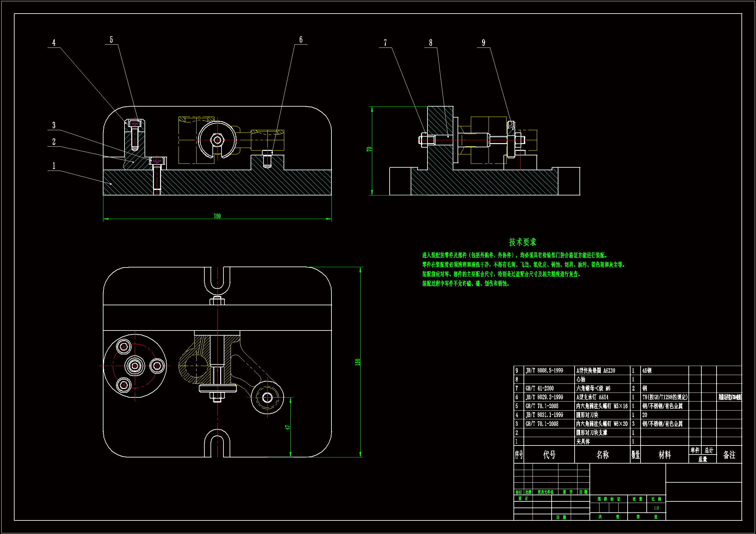Click balloon number 9 in side view
Viewport: 756px width, 534px height.
point(483,43)
